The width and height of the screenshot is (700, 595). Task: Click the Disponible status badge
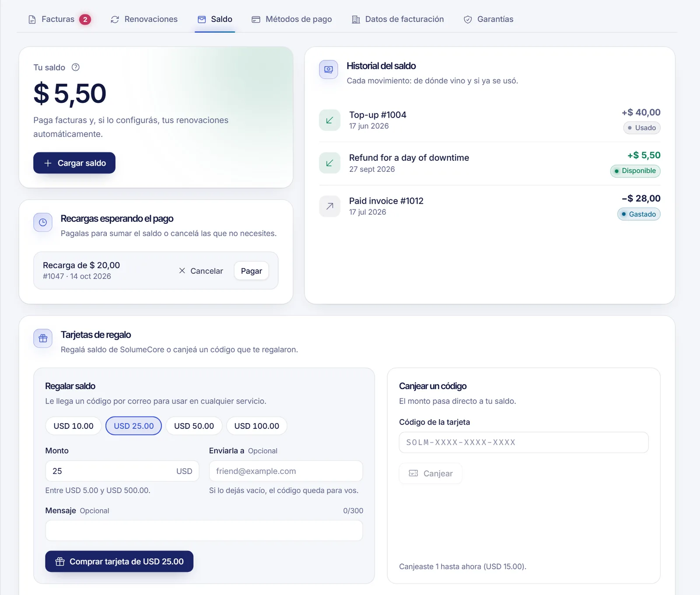pos(635,171)
